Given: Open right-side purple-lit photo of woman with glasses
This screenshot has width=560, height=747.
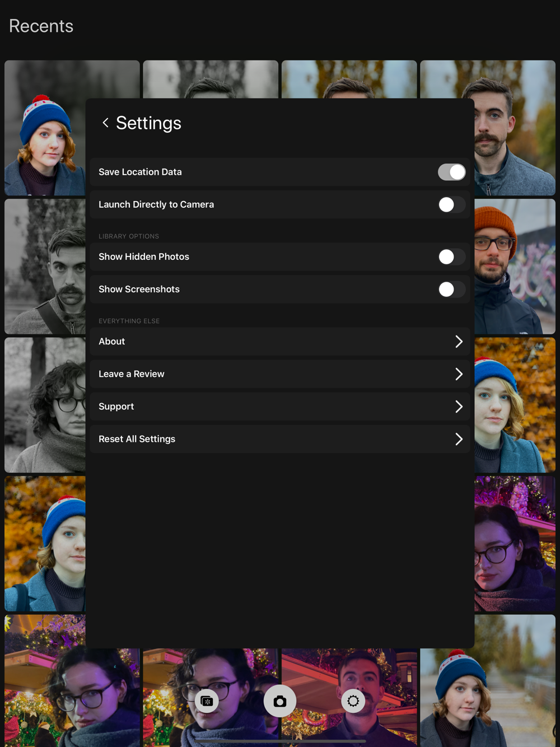Looking at the screenshot, I should pyautogui.click(x=515, y=544).
